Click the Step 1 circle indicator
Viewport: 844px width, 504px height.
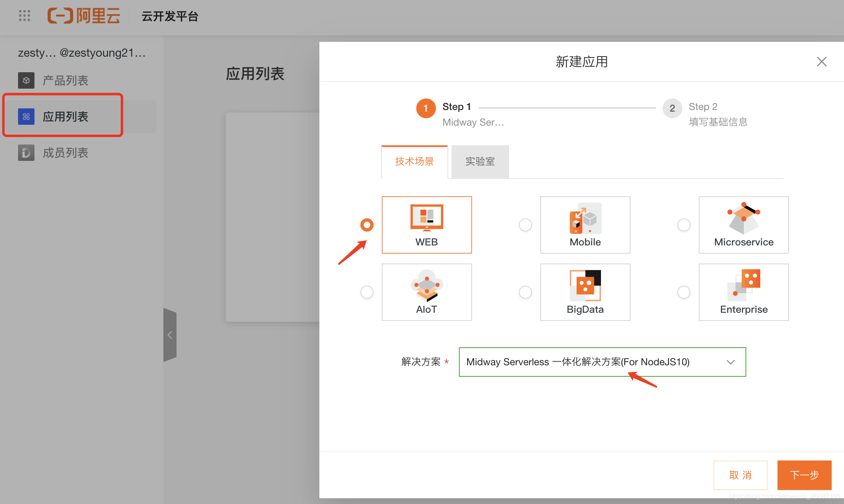click(x=426, y=108)
